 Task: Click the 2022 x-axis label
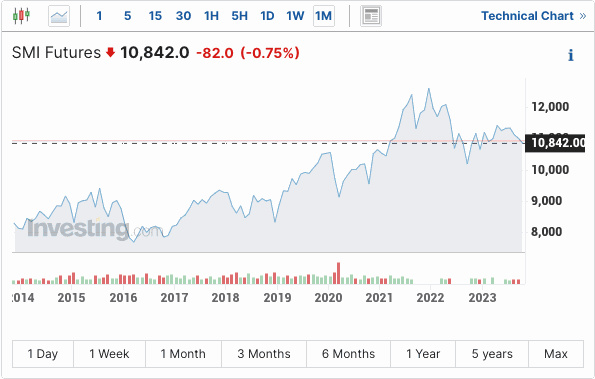(430, 297)
